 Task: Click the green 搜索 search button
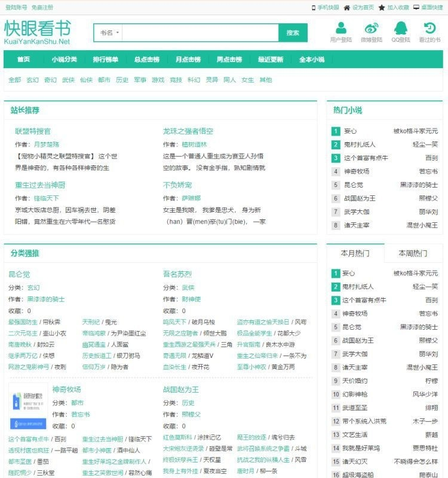click(293, 33)
